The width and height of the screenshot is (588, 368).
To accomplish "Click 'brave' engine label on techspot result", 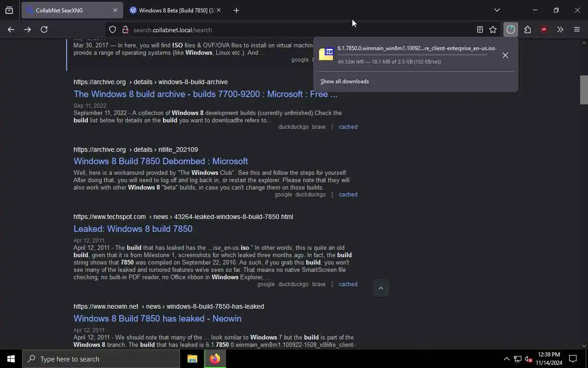I will pyautogui.click(x=318, y=284).
